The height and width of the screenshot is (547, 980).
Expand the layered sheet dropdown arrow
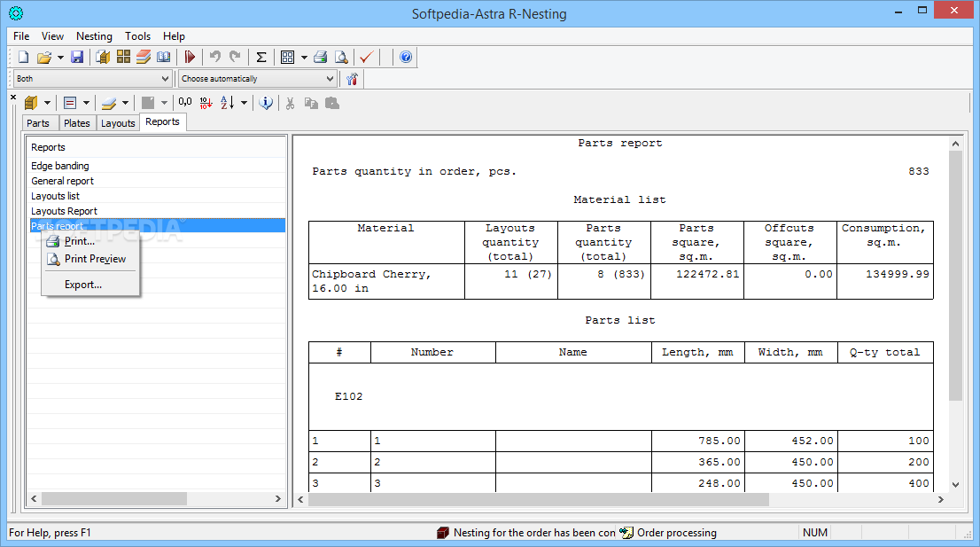pos(125,103)
